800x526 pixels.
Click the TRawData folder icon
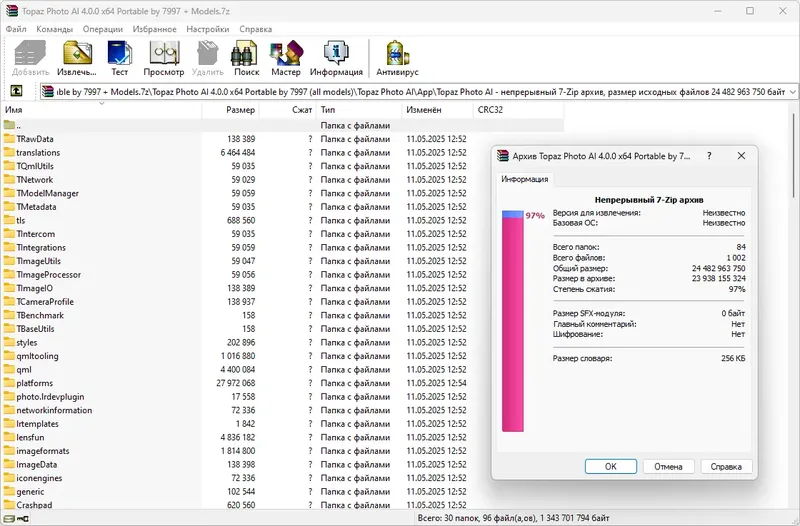point(9,139)
